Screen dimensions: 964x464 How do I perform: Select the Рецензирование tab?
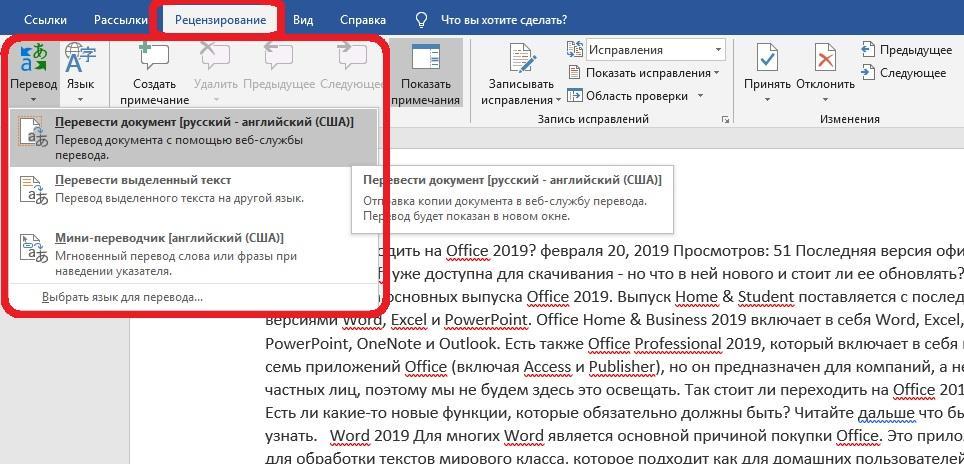coord(221,20)
